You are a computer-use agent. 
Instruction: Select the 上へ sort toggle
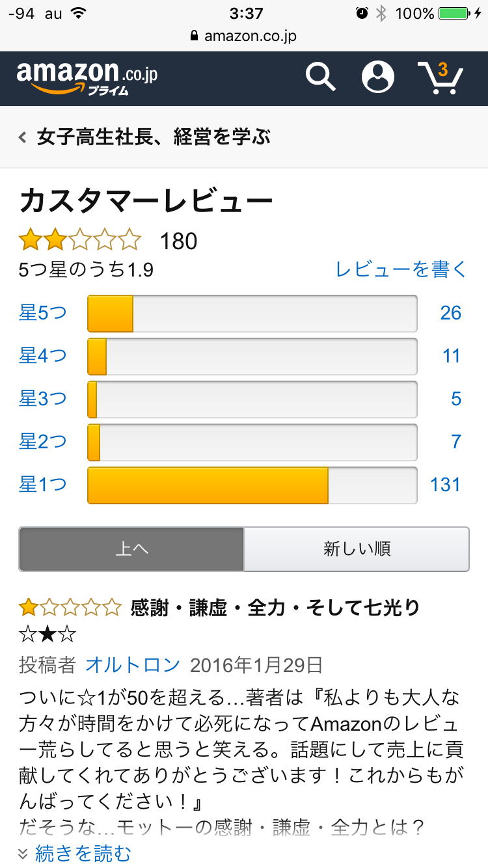[131, 549]
